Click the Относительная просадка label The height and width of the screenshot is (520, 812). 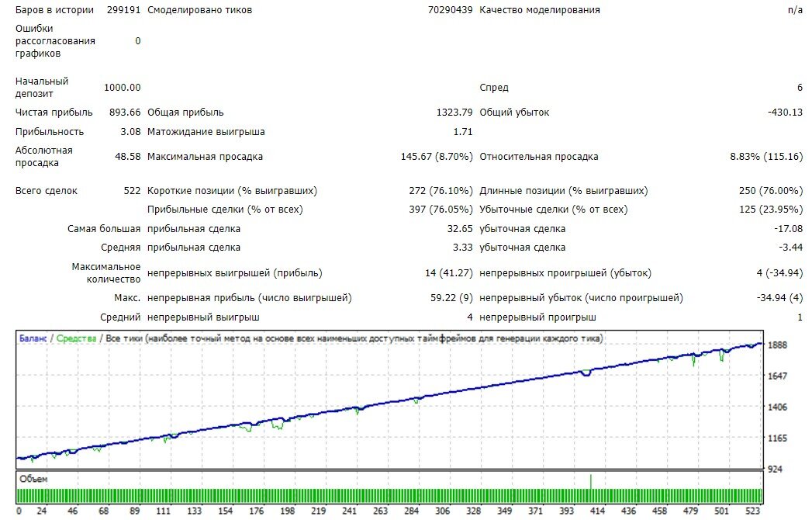(539, 157)
